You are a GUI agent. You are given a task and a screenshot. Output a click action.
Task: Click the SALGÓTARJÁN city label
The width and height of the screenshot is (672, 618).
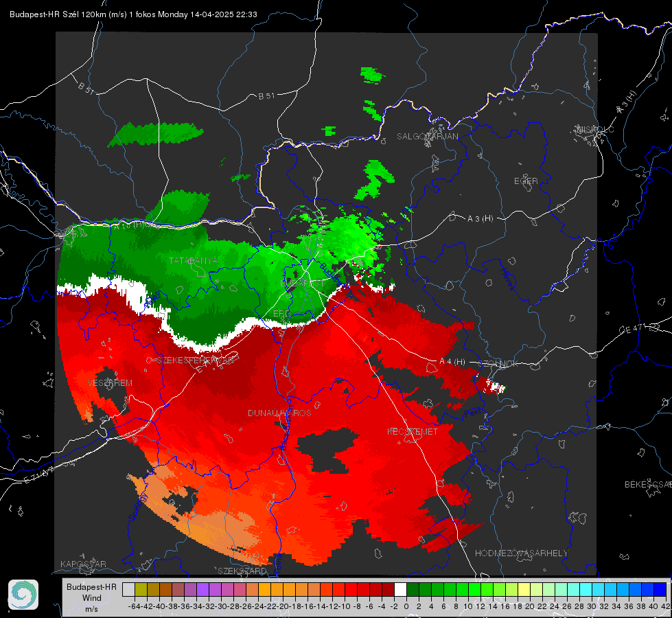point(427,137)
